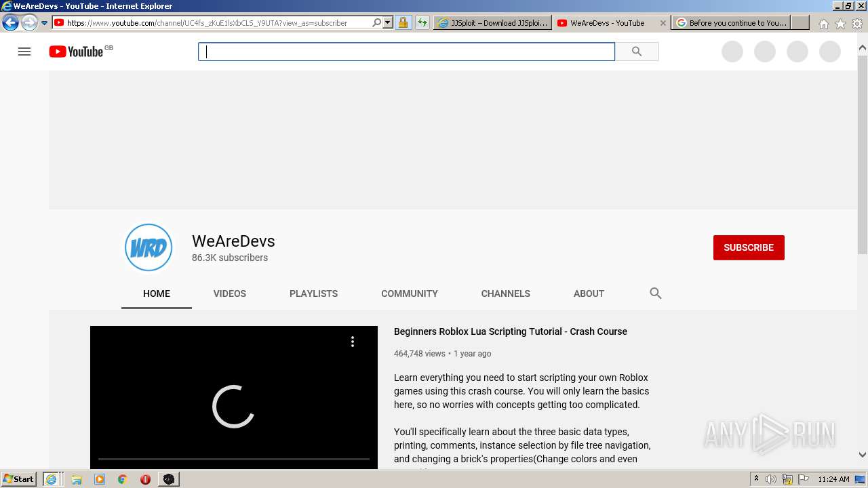Refresh the page using the green arrows
868x488 pixels.
[x=422, y=22]
